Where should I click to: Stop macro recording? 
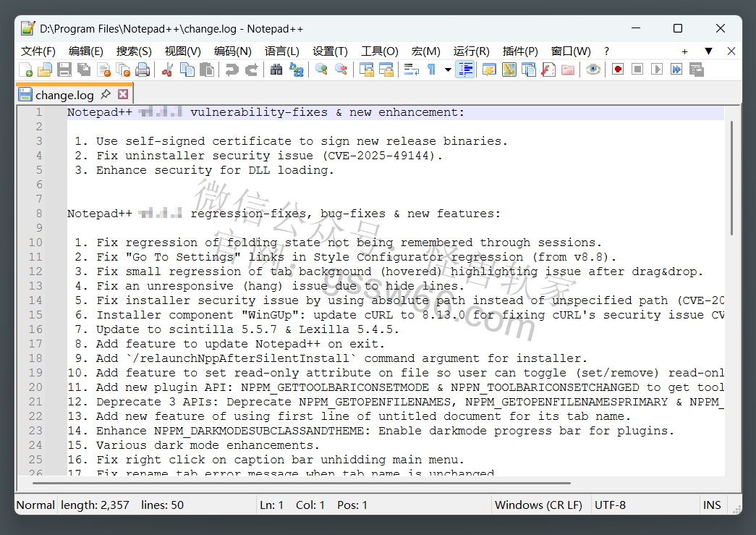pos(637,70)
